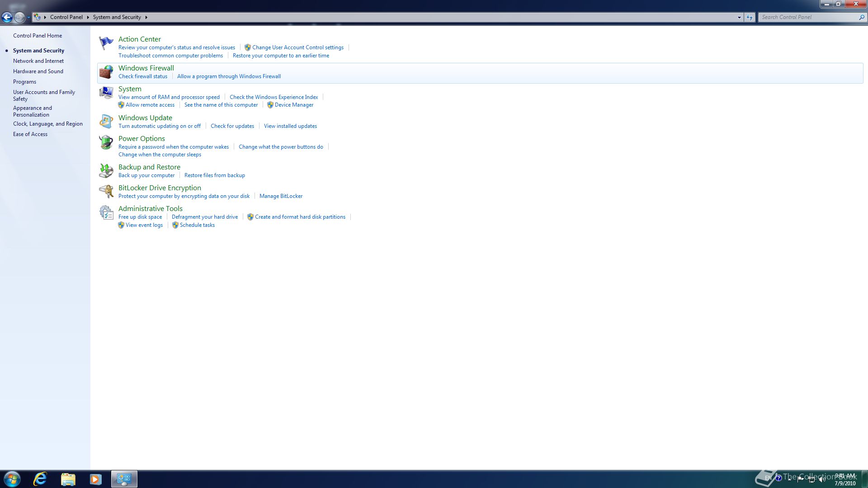Select Network and Internet in sidebar
Viewport: 868px width, 488px height.
[38, 61]
